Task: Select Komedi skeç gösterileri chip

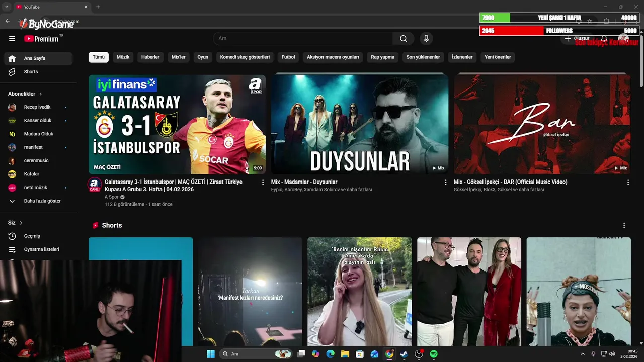Action: 245,57
